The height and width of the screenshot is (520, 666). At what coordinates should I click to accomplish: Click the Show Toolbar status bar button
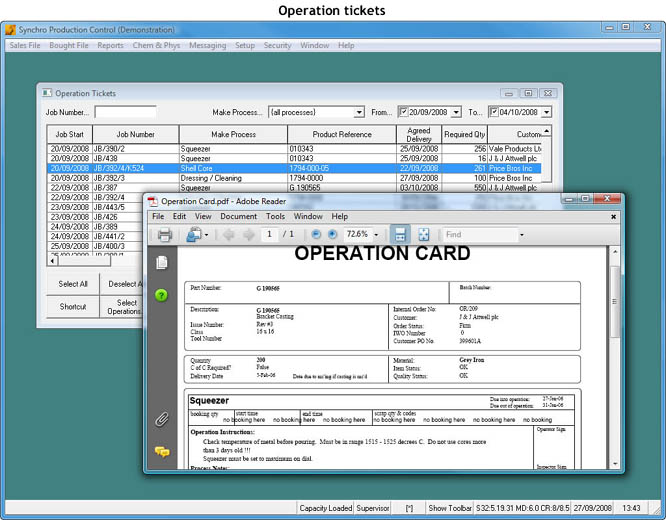pos(450,508)
